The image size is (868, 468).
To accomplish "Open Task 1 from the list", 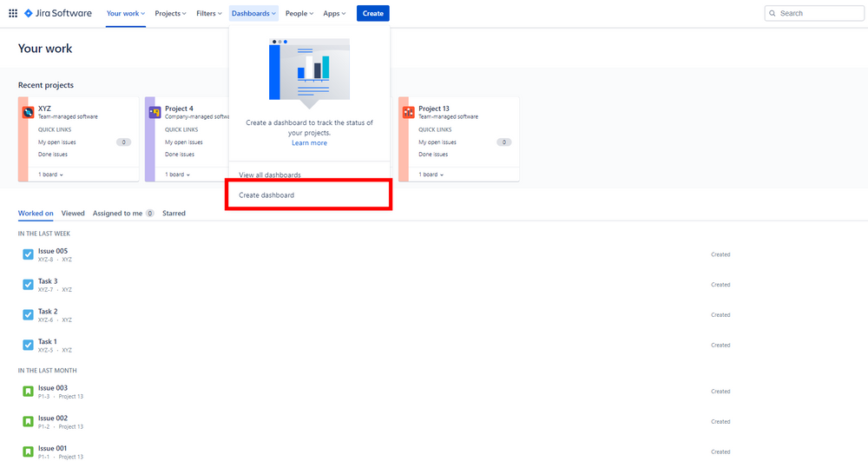I will point(47,342).
